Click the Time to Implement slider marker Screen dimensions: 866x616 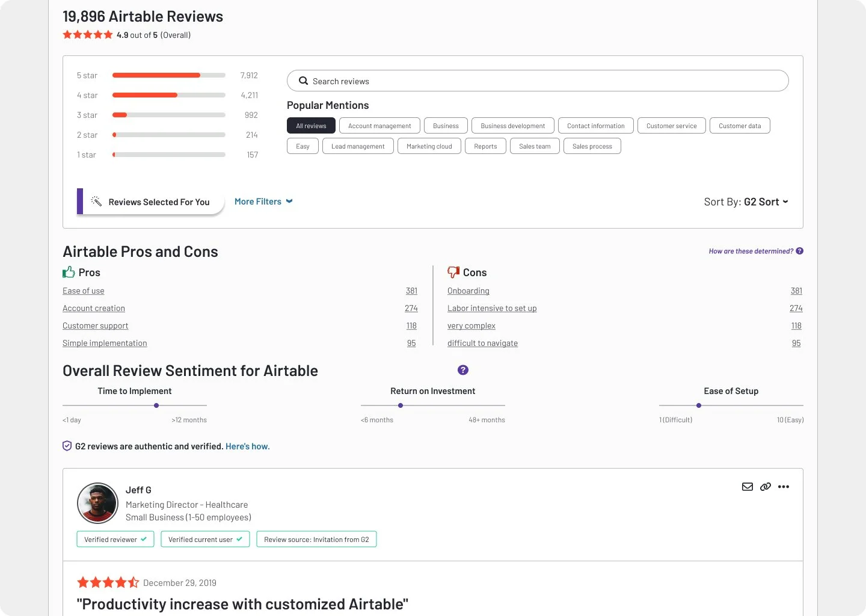(x=156, y=405)
